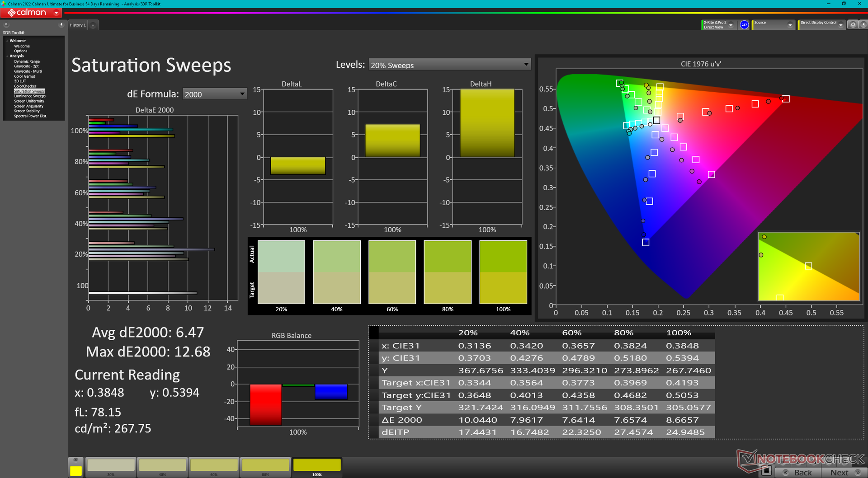This screenshot has height=478, width=868.
Task: Click the fL: 78.15 reading
Action: tap(98, 412)
